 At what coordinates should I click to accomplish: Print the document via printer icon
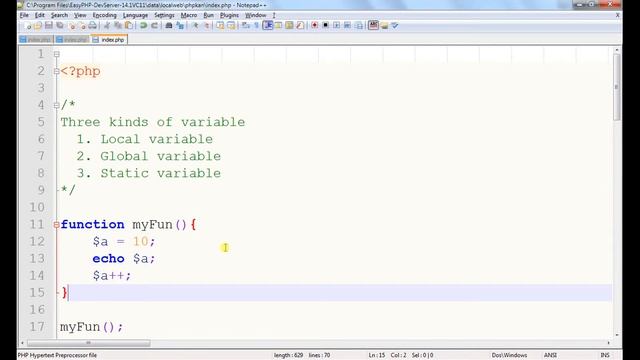pos(93,26)
